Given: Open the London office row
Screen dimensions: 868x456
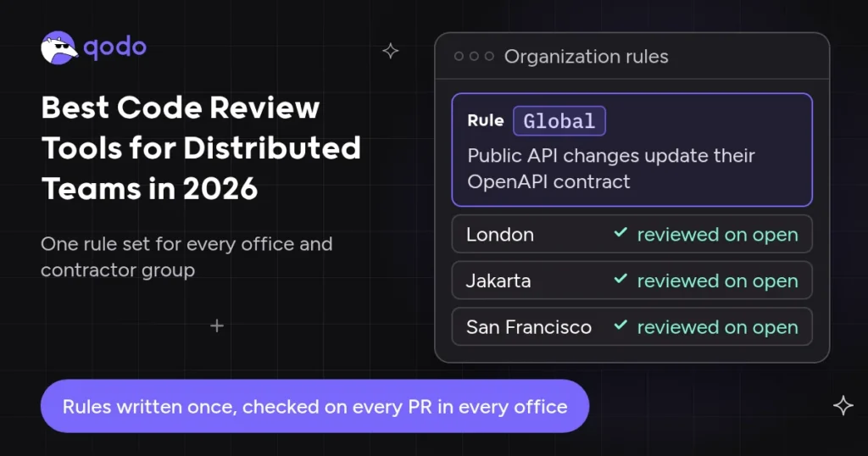Looking at the screenshot, I should [632, 234].
